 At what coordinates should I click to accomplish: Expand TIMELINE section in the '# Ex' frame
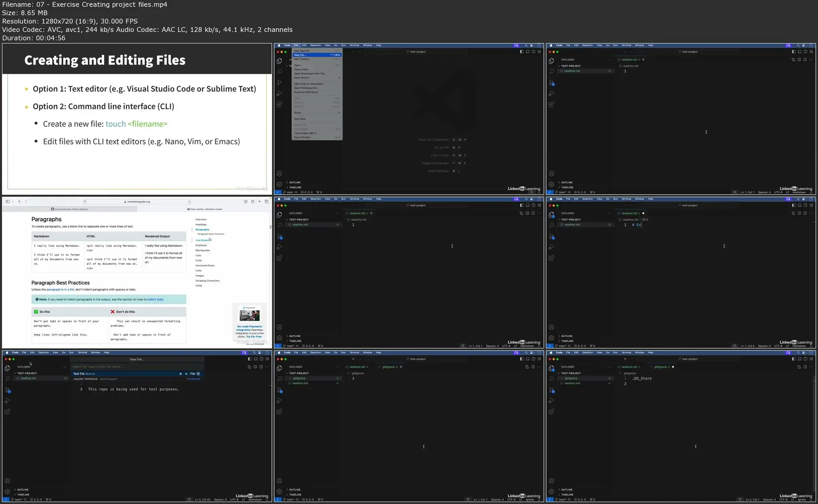click(566, 341)
